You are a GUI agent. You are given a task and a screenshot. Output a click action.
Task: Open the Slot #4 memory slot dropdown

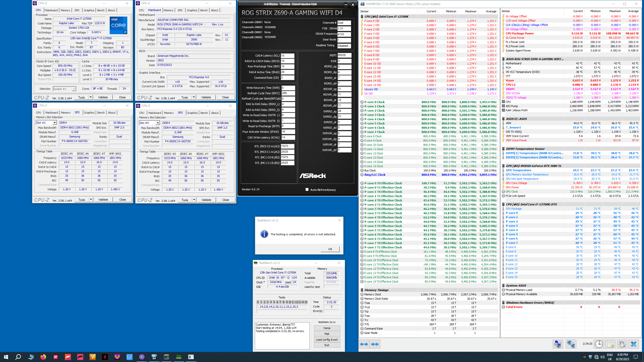tap(158, 123)
